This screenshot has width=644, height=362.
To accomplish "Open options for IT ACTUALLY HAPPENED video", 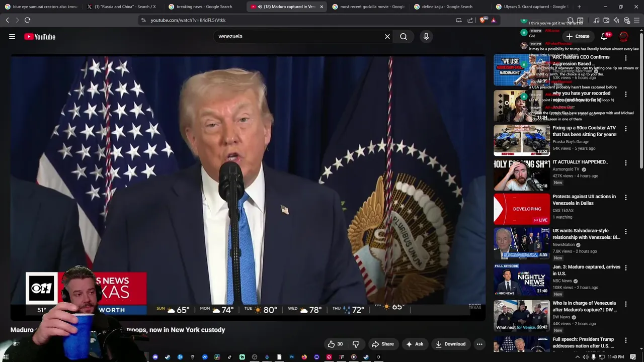I will tap(626, 163).
